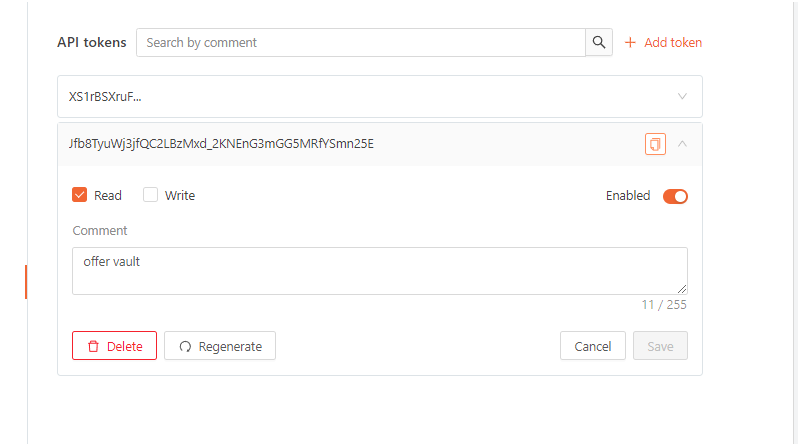800x446 pixels.
Task: Cancel the token edits
Action: [592, 346]
